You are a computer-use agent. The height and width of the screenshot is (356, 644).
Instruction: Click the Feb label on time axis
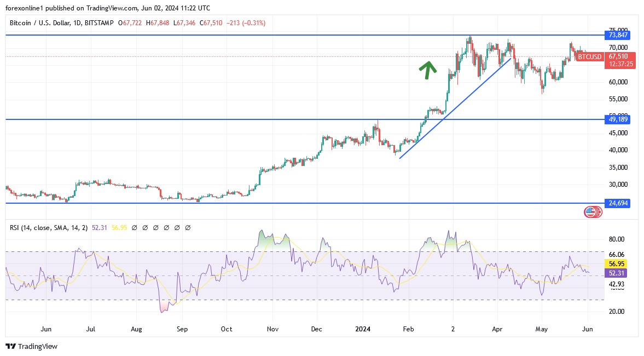pos(408,329)
